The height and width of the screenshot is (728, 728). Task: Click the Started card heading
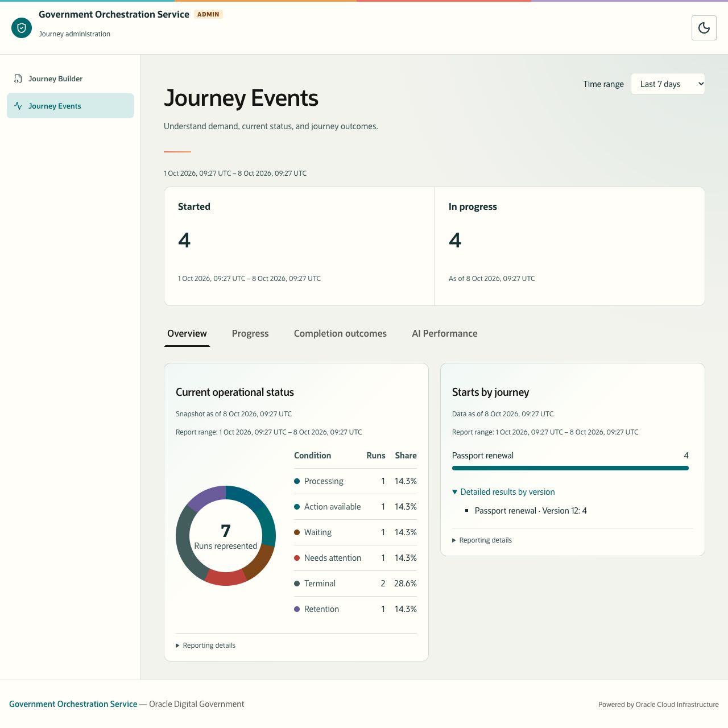coord(194,206)
